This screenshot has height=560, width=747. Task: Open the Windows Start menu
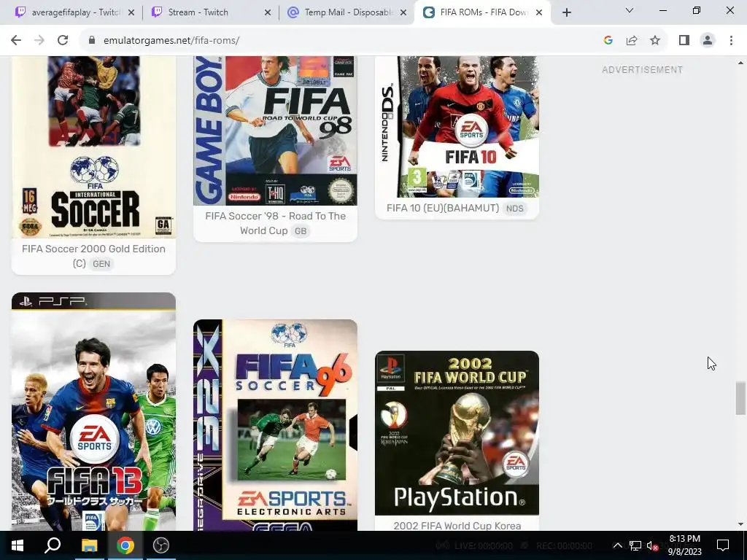18,545
